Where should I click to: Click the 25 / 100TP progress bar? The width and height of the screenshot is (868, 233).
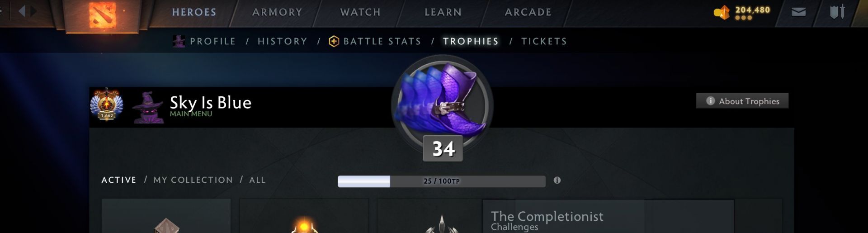(441, 181)
